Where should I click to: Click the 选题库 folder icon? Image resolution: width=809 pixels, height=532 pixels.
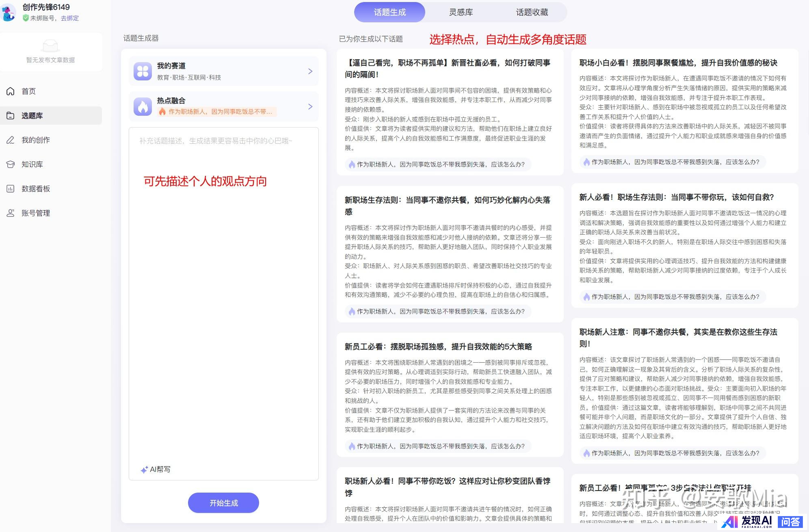click(11, 116)
